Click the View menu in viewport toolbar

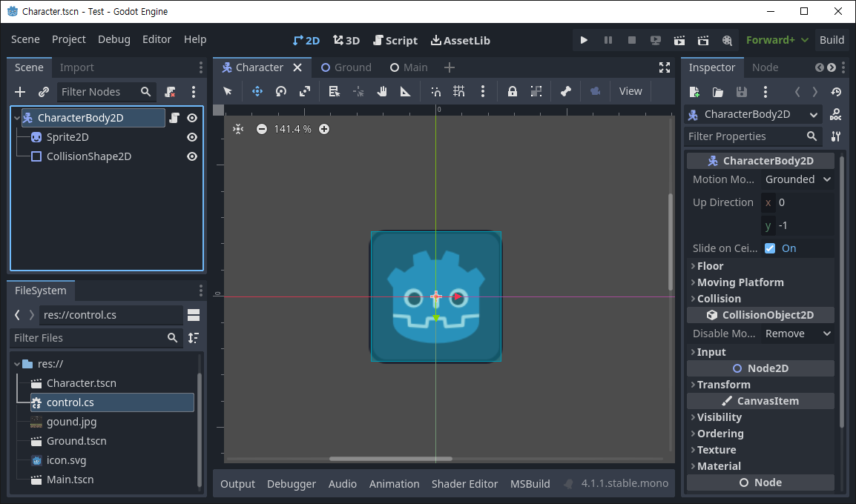click(631, 92)
